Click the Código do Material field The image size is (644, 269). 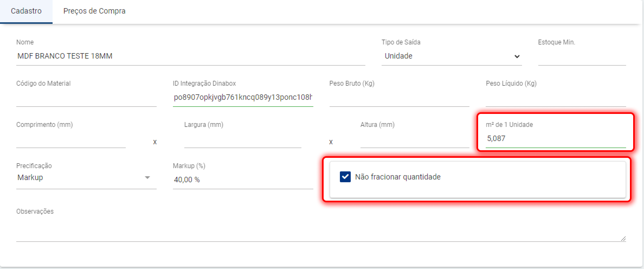pos(86,98)
